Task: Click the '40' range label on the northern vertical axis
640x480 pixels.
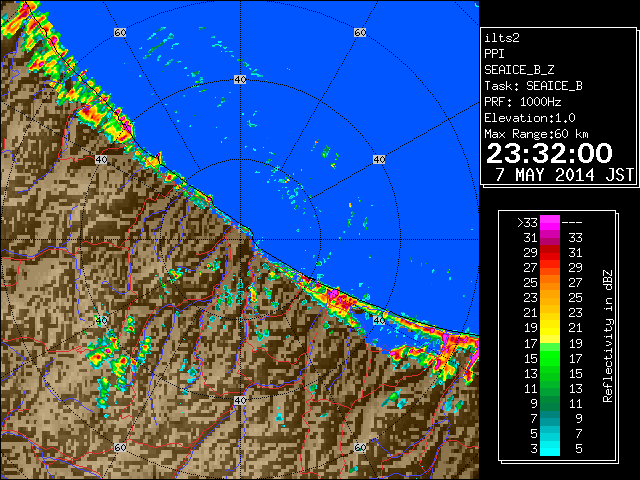Action: click(240, 80)
